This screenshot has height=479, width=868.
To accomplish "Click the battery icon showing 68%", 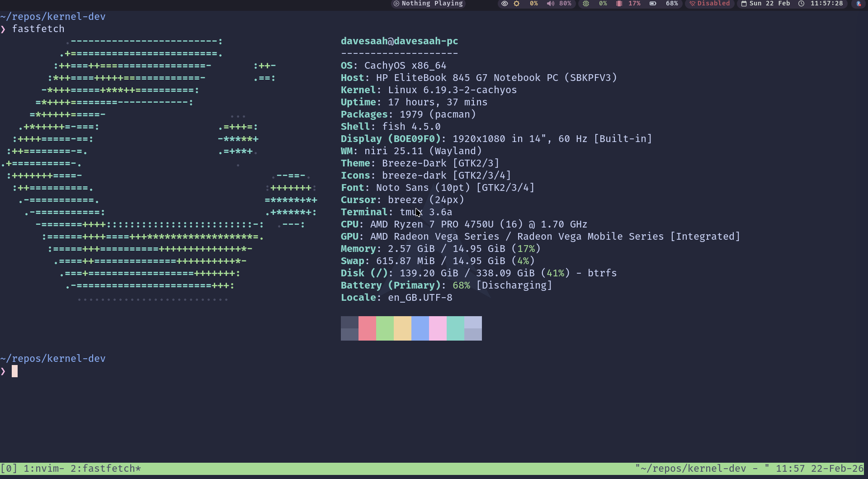I will pyautogui.click(x=652, y=4).
